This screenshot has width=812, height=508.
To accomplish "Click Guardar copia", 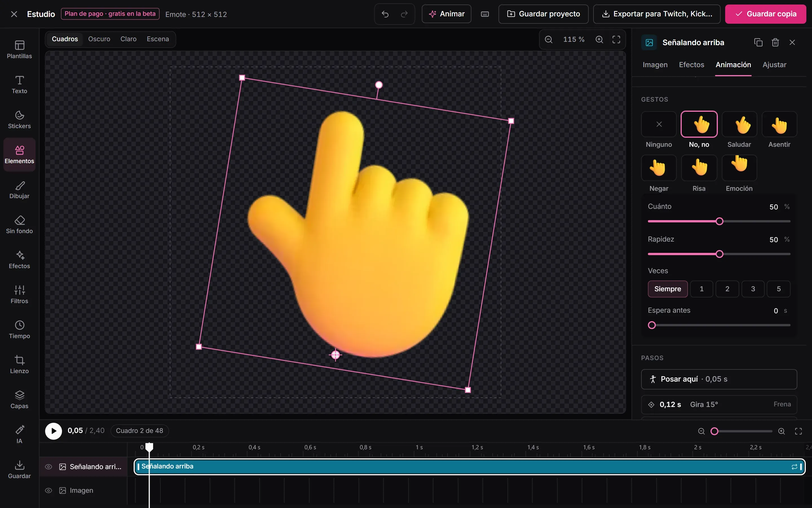I will [x=765, y=14].
